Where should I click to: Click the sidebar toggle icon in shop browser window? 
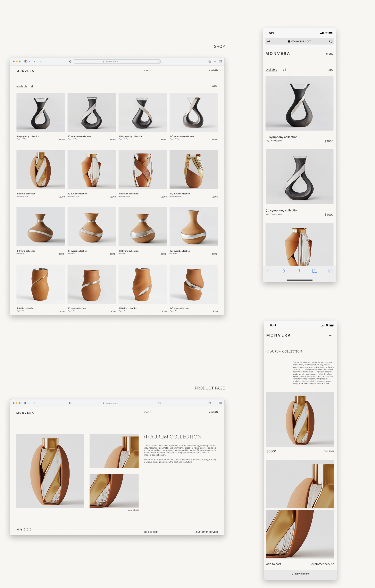pyautogui.click(x=26, y=61)
